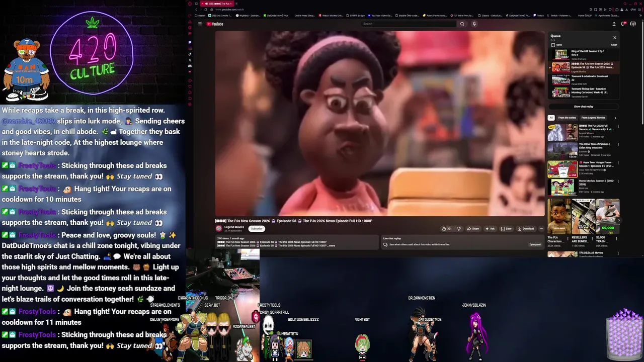
Task: Click the video title The PJs New Season 2026
Action: (x=294, y=221)
